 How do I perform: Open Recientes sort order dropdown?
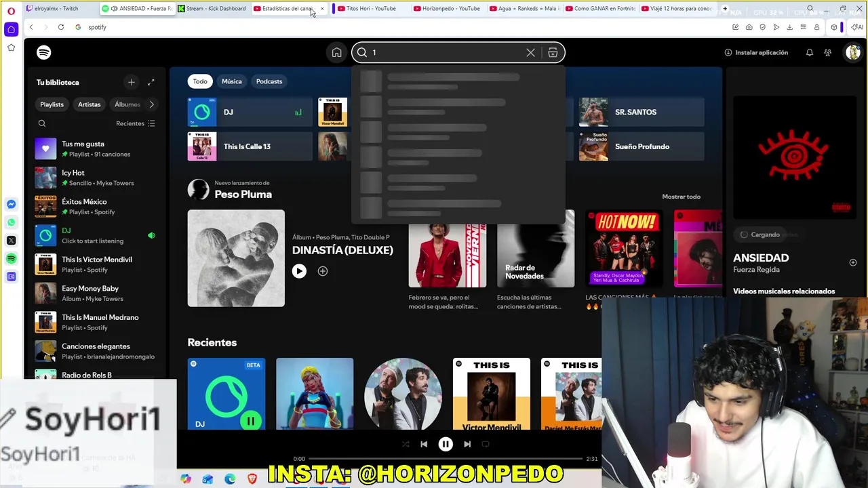click(x=135, y=123)
